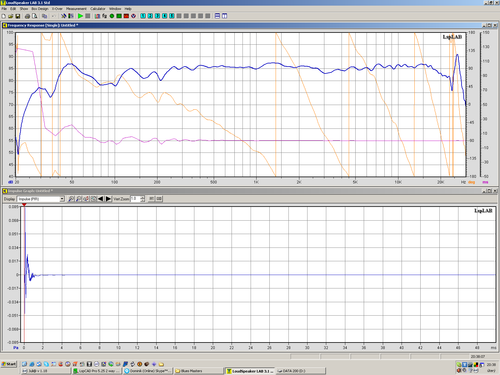
Task: Click the red impulse start marker triangle
Action: click(x=24, y=205)
